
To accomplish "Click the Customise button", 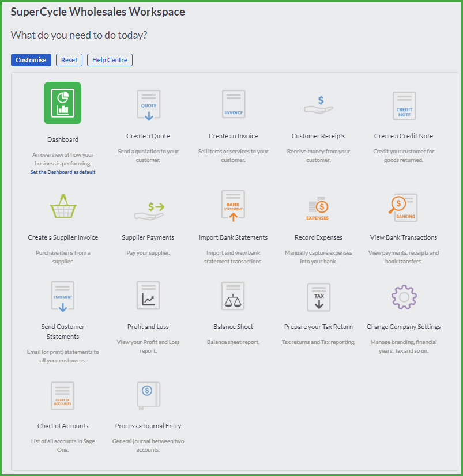I will click(x=31, y=60).
